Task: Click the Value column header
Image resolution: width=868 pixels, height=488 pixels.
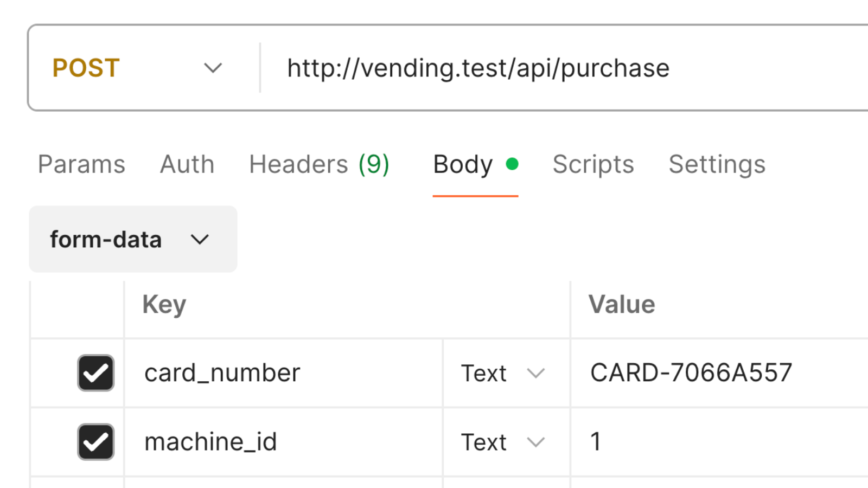Action: (x=622, y=305)
